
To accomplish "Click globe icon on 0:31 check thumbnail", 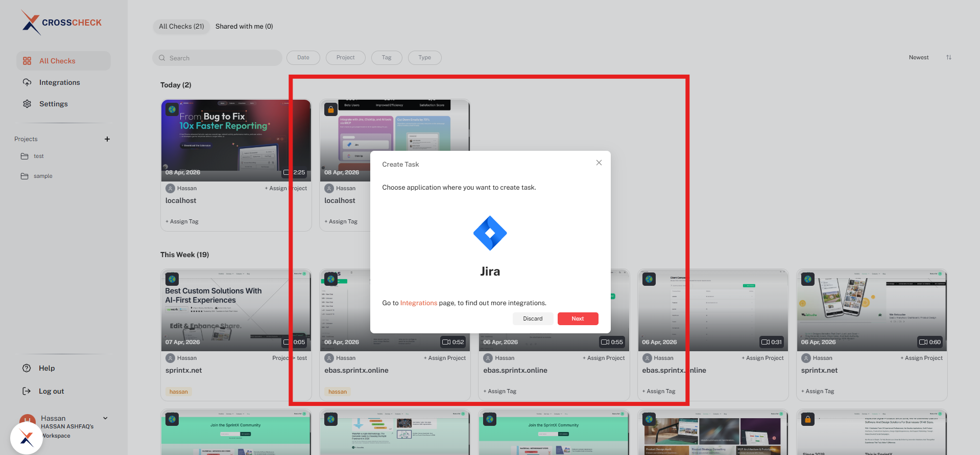I will 649,279.
